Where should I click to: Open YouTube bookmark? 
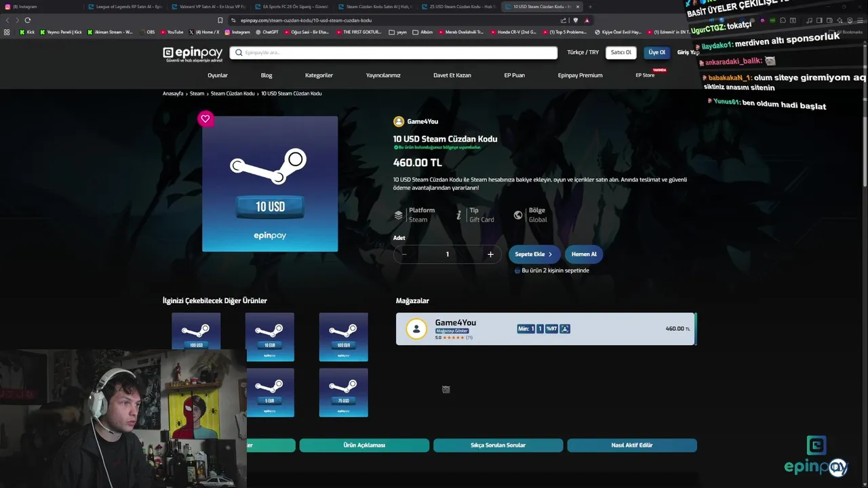click(x=172, y=32)
